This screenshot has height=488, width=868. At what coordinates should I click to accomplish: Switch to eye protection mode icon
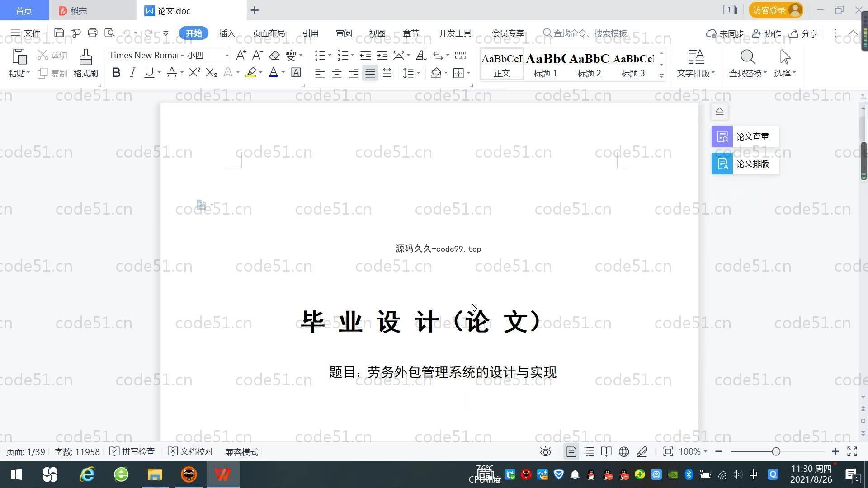545,452
